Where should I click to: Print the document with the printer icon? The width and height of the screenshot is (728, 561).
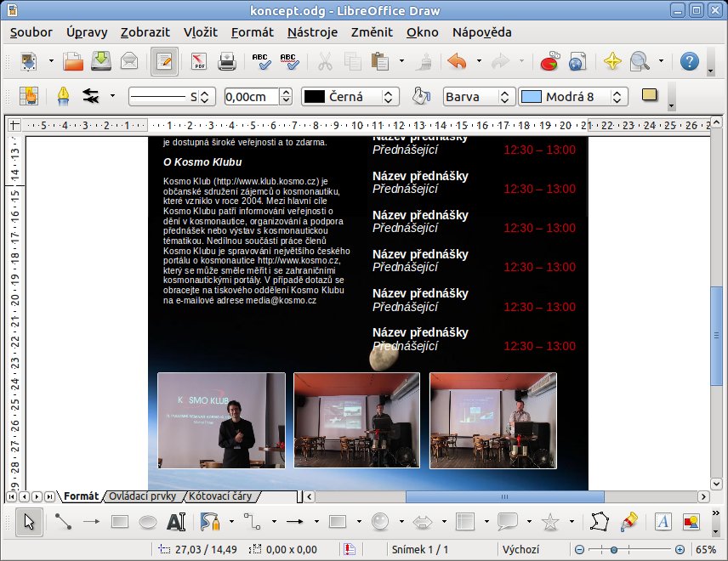tap(227, 61)
